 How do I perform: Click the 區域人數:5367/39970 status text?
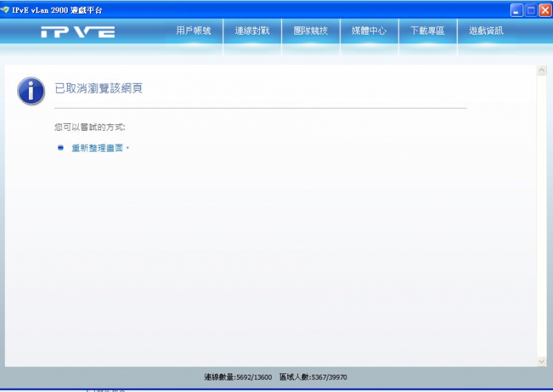[x=313, y=377]
